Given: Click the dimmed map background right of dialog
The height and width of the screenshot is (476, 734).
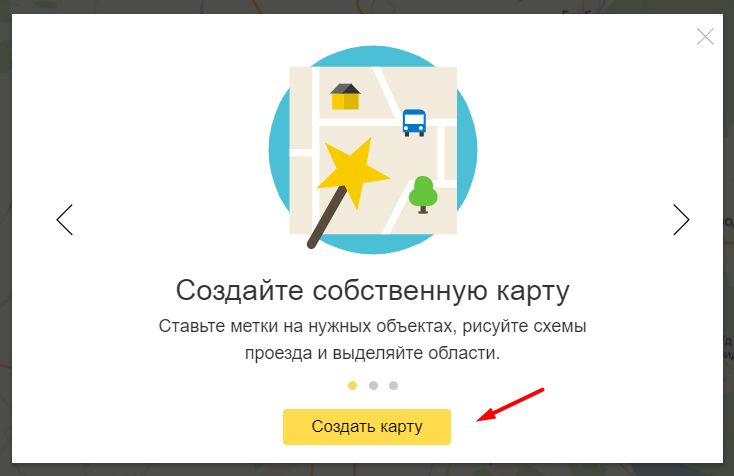Looking at the screenshot, I should (728, 234).
